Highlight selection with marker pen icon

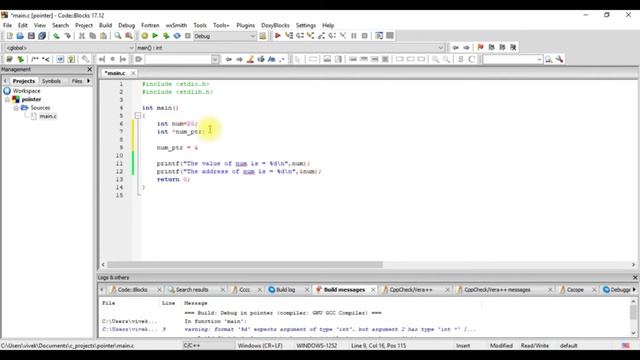tap(250, 59)
